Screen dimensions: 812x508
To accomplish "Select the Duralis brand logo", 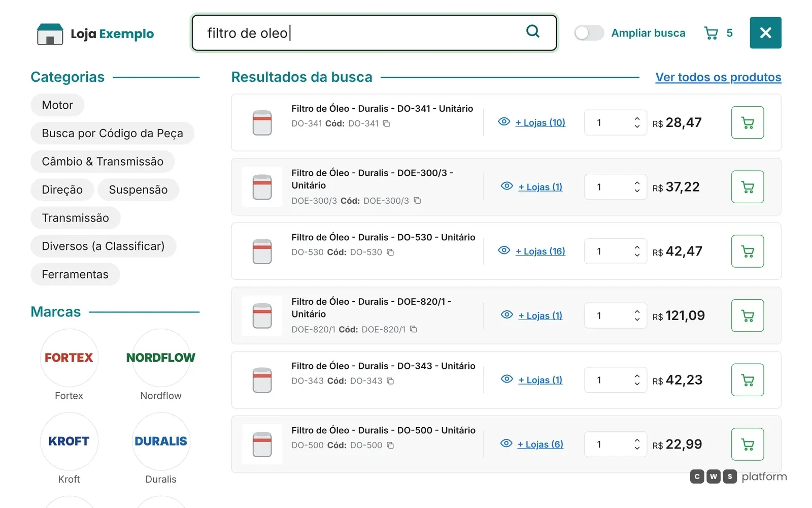I will 161,441.
